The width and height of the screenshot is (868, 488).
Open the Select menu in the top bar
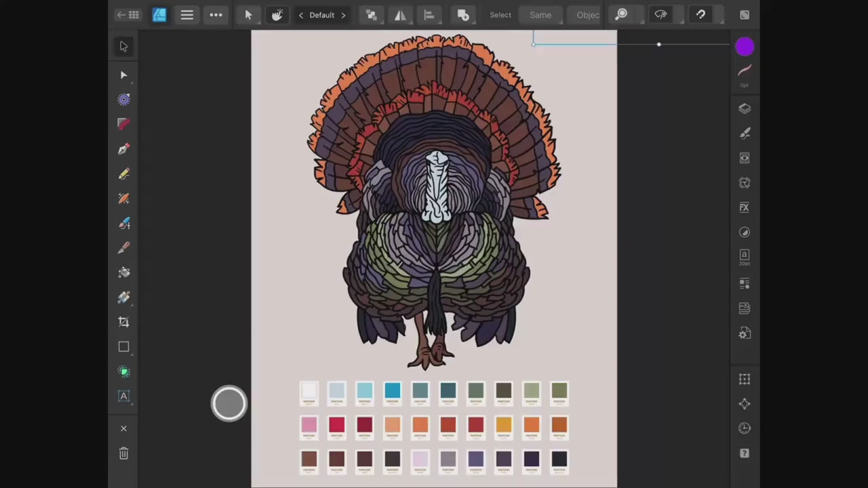point(500,15)
